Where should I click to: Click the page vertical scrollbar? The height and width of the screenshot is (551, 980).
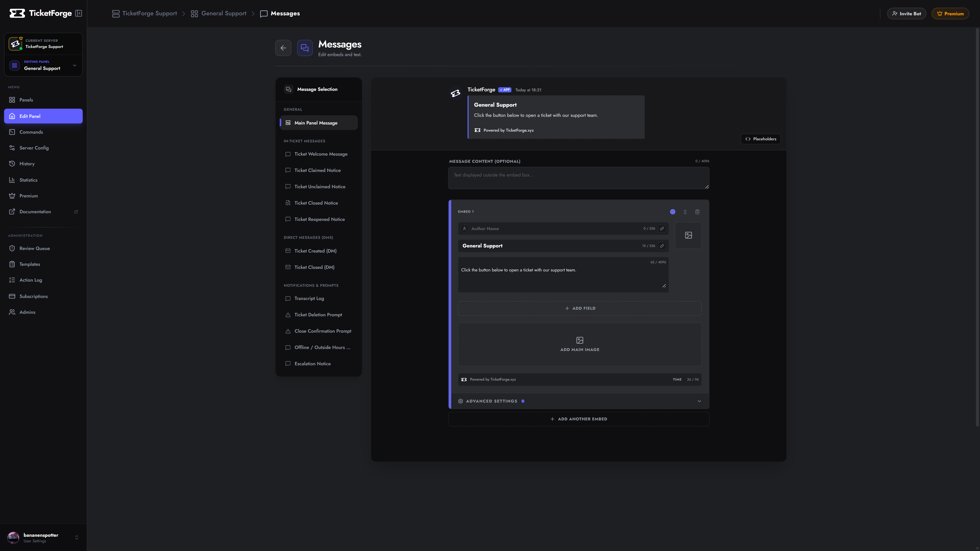click(977, 227)
